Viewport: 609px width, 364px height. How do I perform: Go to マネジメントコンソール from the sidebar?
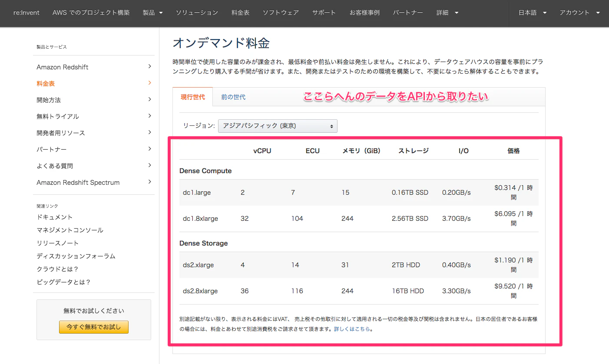(x=70, y=230)
